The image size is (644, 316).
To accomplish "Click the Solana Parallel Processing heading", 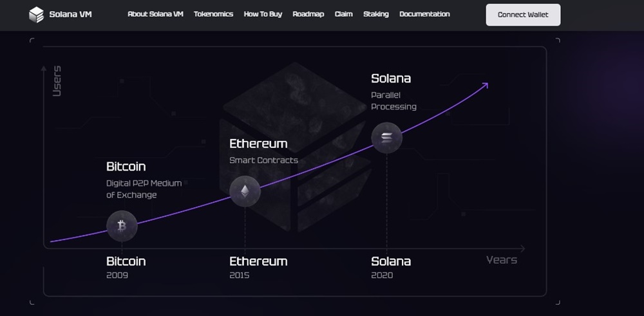I will [x=391, y=79].
